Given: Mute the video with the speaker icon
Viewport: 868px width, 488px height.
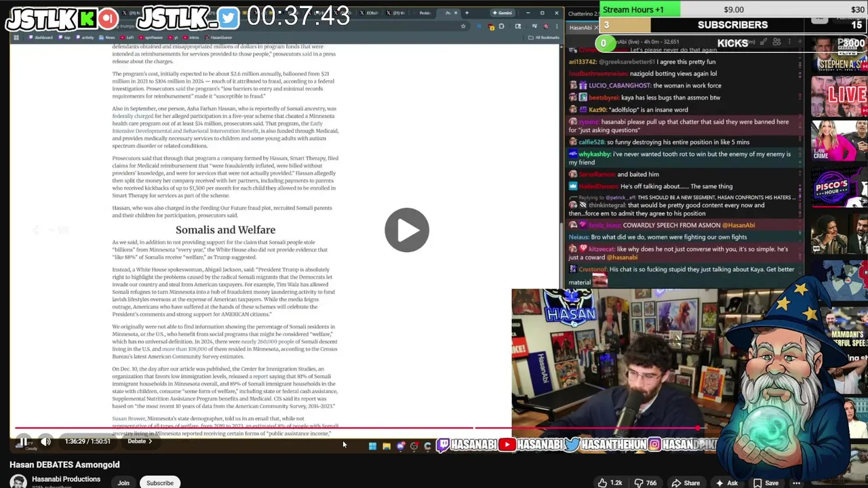Looking at the screenshot, I should point(45,442).
